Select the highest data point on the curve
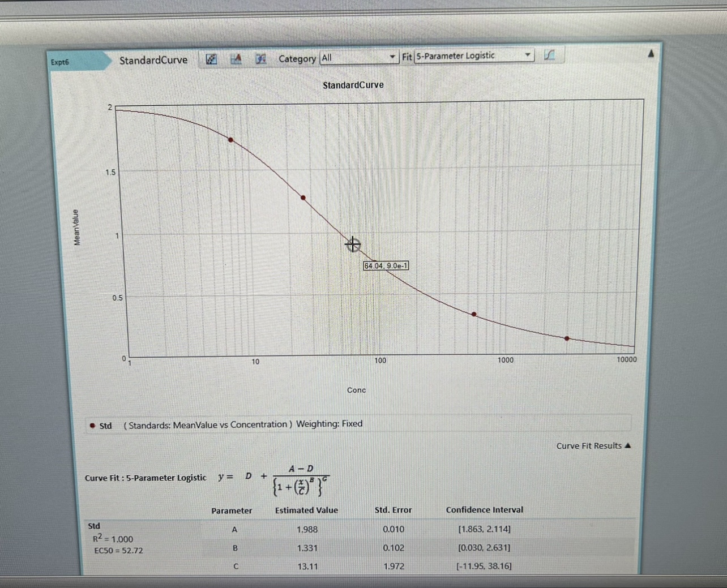The width and height of the screenshot is (727, 588). pyautogui.click(x=230, y=140)
